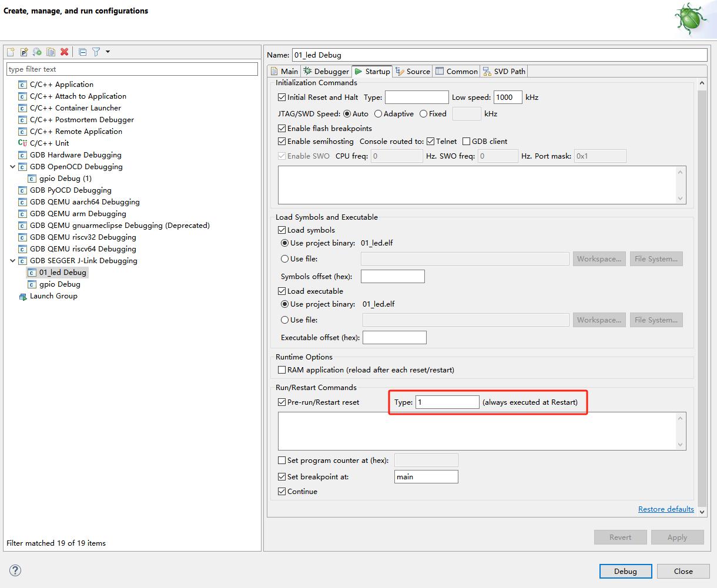Image resolution: width=717 pixels, height=588 pixels.
Task: Enable GDB client console routing
Action: click(x=467, y=142)
